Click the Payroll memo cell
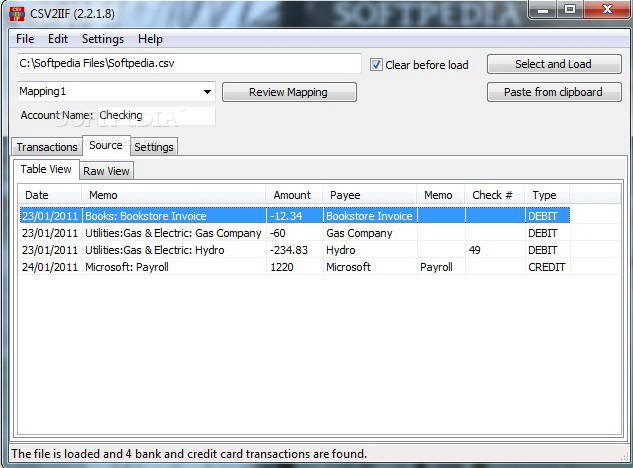Image resolution: width=633 pixels, height=468 pixels. (441, 267)
